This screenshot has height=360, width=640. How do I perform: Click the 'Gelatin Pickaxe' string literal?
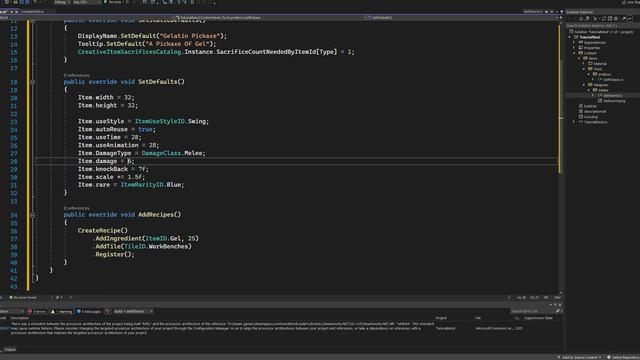(x=191, y=36)
